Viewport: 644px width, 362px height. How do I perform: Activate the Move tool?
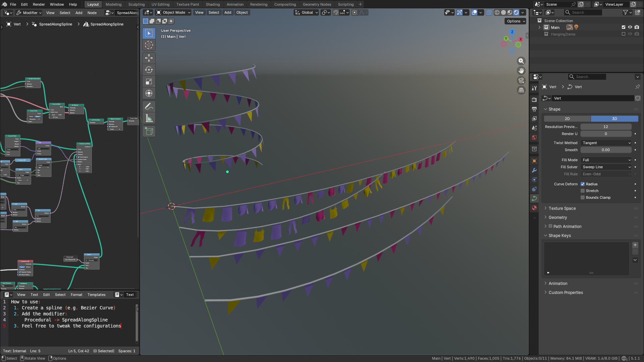[x=149, y=58]
